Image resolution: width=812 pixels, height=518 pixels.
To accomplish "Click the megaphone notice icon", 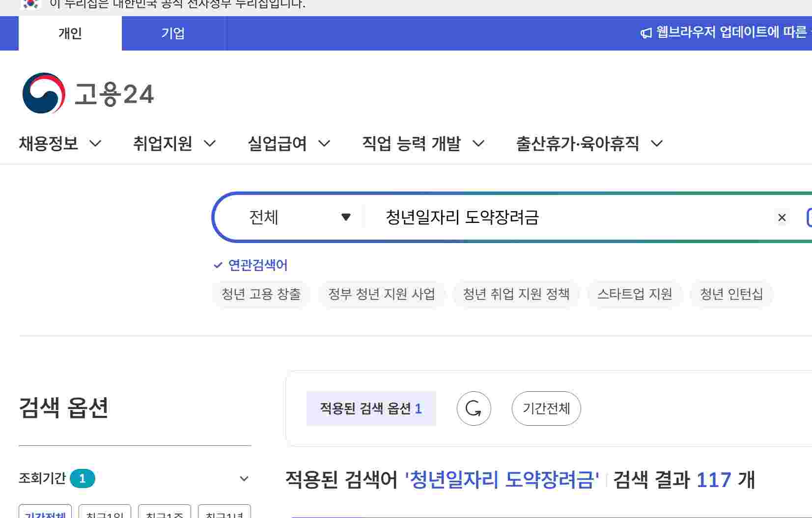I will pyautogui.click(x=646, y=33).
